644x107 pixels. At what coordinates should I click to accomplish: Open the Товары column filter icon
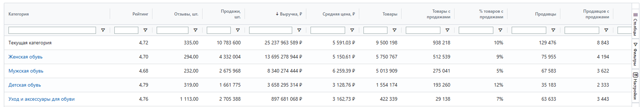click(x=394, y=30)
